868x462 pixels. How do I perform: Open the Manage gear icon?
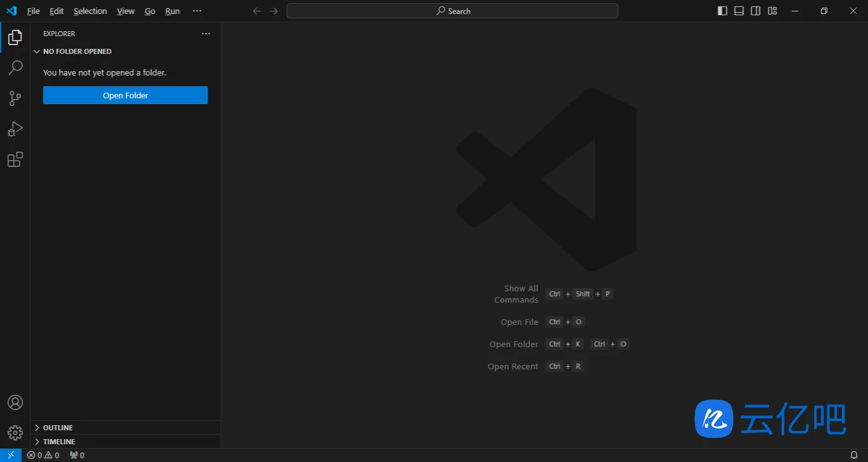15,433
